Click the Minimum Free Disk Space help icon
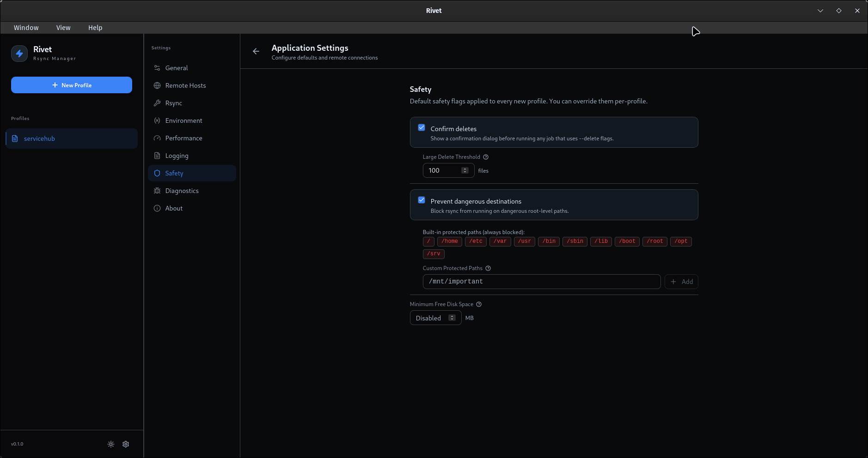The width and height of the screenshot is (868, 458). click(479, 304)
